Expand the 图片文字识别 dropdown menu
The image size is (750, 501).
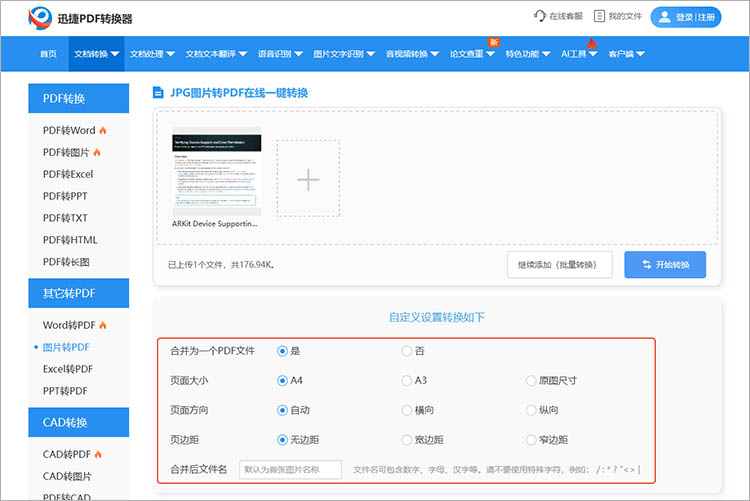(344, 54)
